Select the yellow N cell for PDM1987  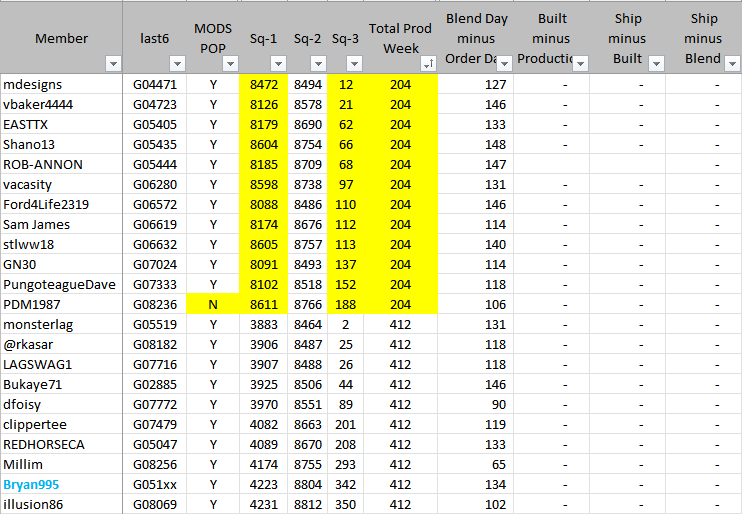tap(213, 305)
